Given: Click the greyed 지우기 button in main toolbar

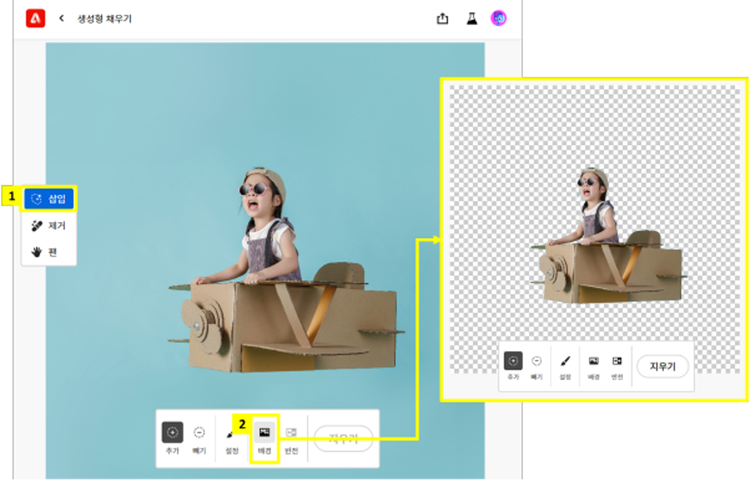Looking at the screenshot, I should click(x=343, y=438).
